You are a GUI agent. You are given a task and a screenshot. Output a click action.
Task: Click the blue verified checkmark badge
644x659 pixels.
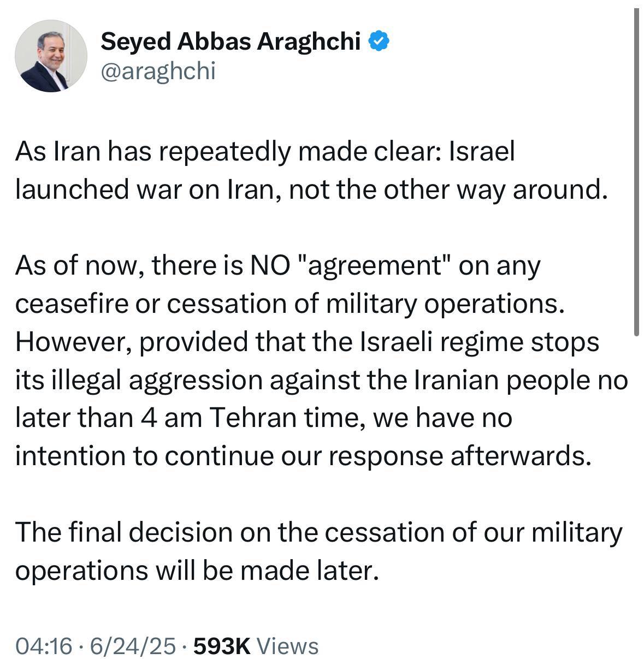click(379, 41)
